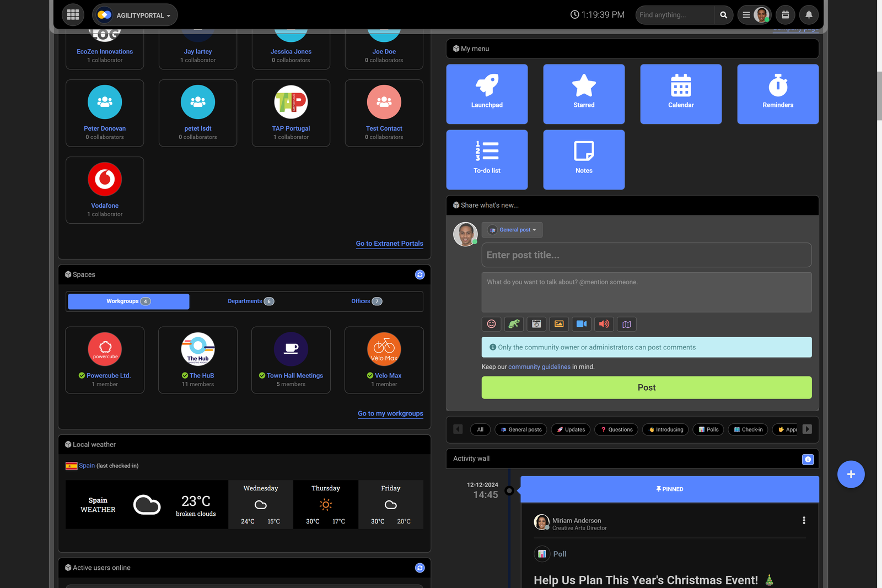Click the green Post button
Viewport: 882px width, 588px height.
pyautogui.click(x=646, y=387)
